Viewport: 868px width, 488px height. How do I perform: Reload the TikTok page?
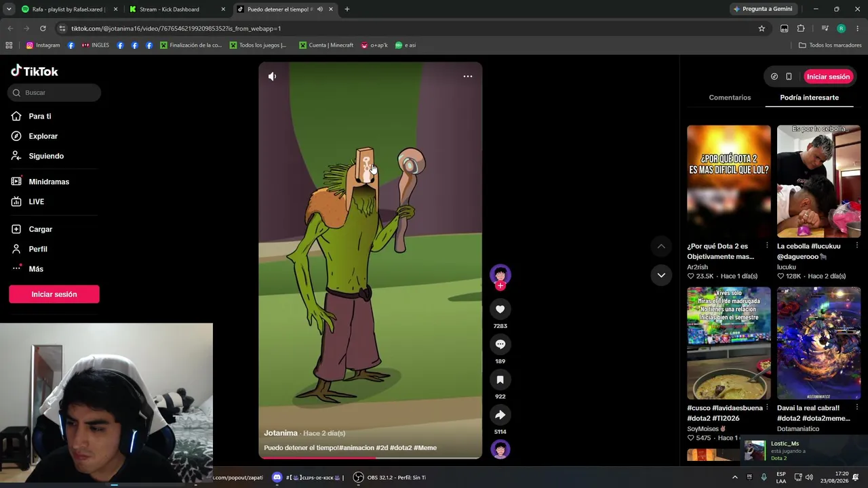point(43,28)
